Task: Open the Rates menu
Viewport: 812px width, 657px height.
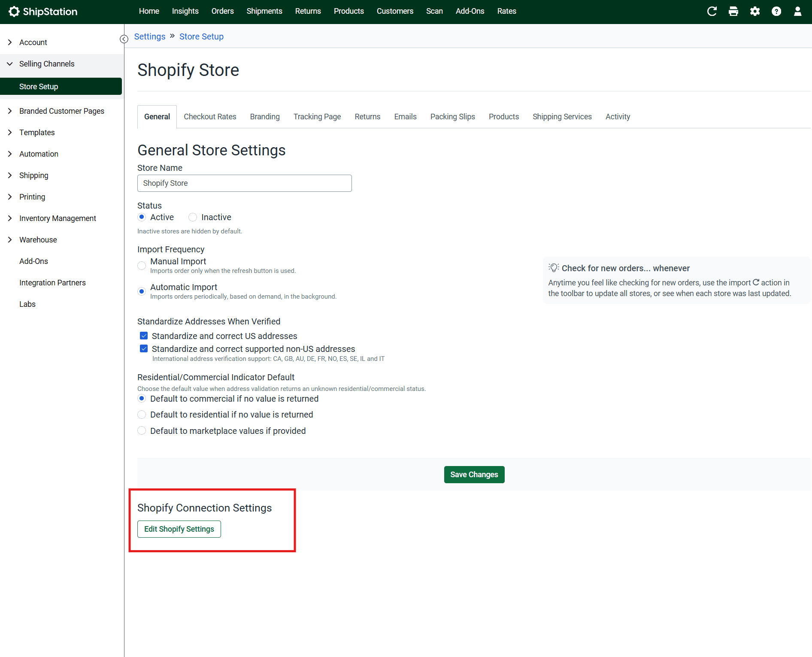Action: coord(506,11)
